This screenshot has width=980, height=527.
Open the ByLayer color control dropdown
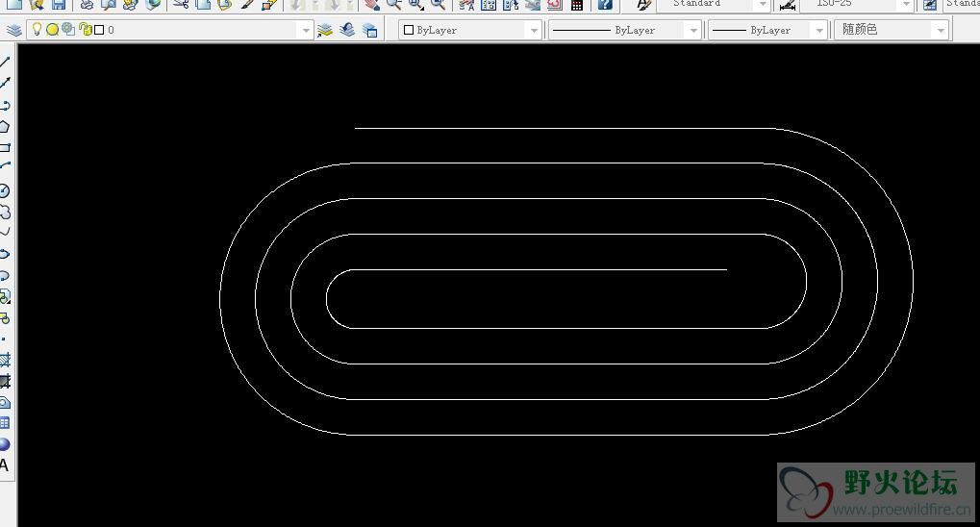point(469,30)
